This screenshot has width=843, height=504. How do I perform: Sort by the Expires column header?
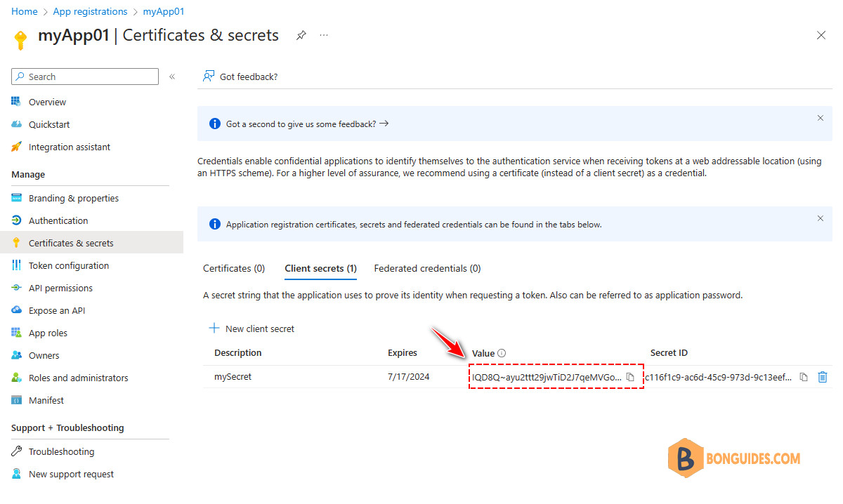[403, 352]
